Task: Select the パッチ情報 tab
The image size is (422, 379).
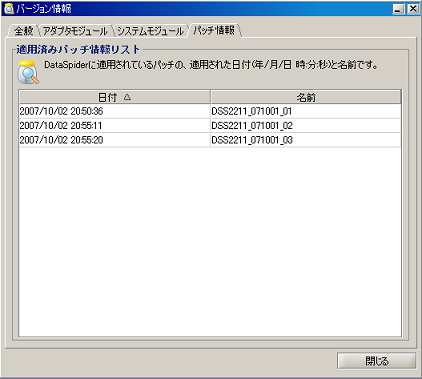Action: (214, 30)
